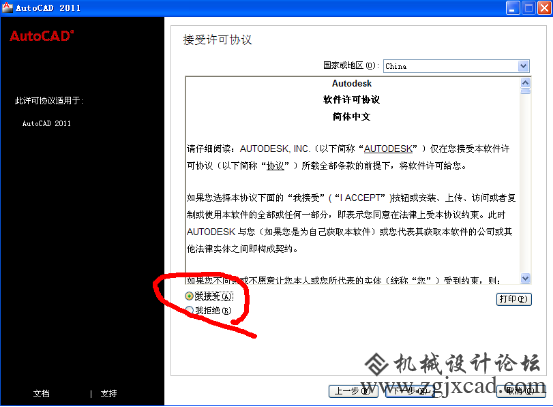Minimize the AutoCAD 2011 installer window
The image size is (553, 407).
pos(513,8)
